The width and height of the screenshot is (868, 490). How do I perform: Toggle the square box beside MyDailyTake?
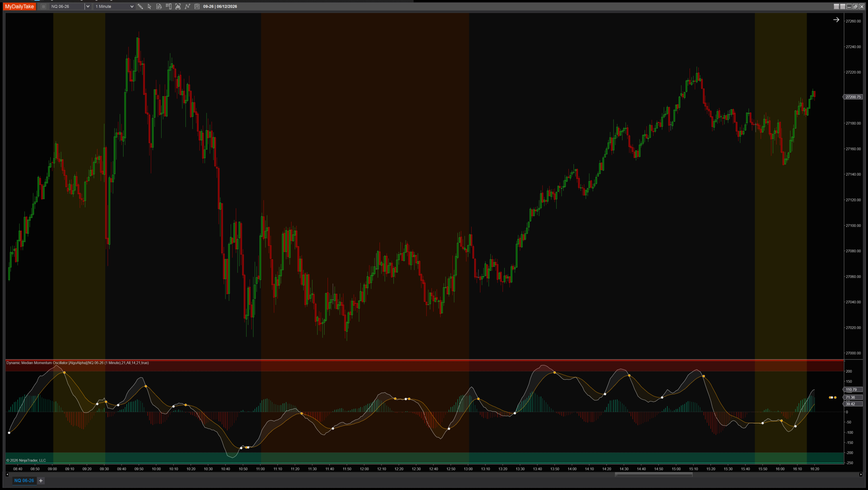[x=43, y=6]
